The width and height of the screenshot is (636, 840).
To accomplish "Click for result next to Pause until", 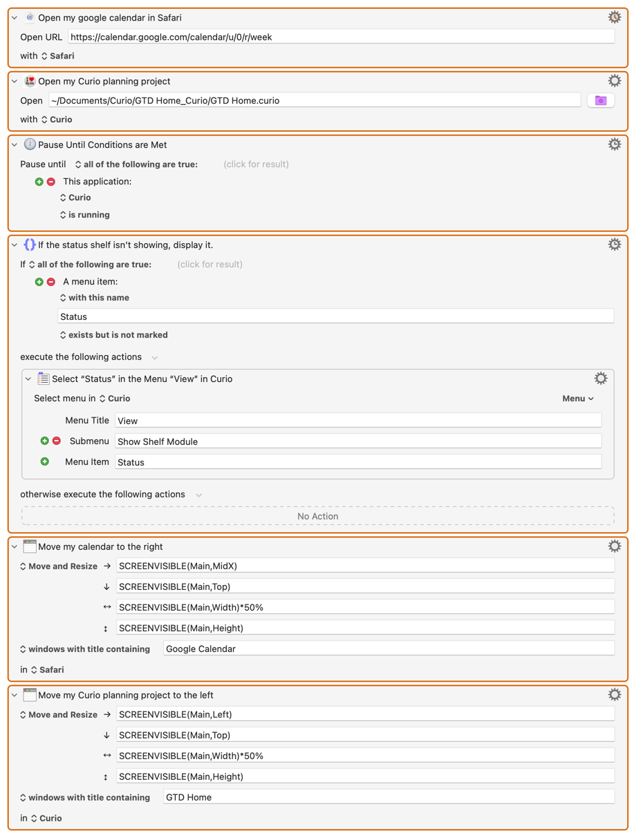I will [256, 164].
